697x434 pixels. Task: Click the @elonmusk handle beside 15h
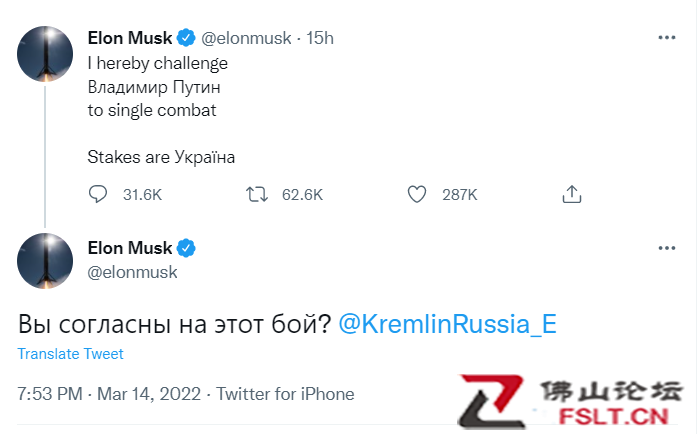[x=247, y=38]
